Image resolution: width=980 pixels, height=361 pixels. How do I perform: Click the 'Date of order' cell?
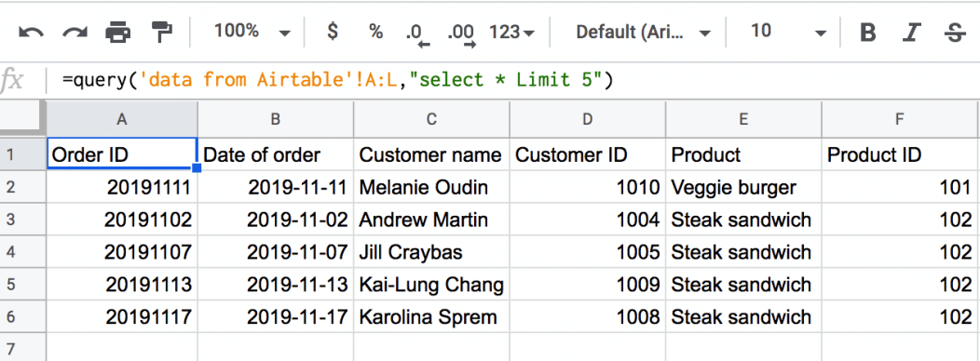pyautogui.click(x=276, y=154)
